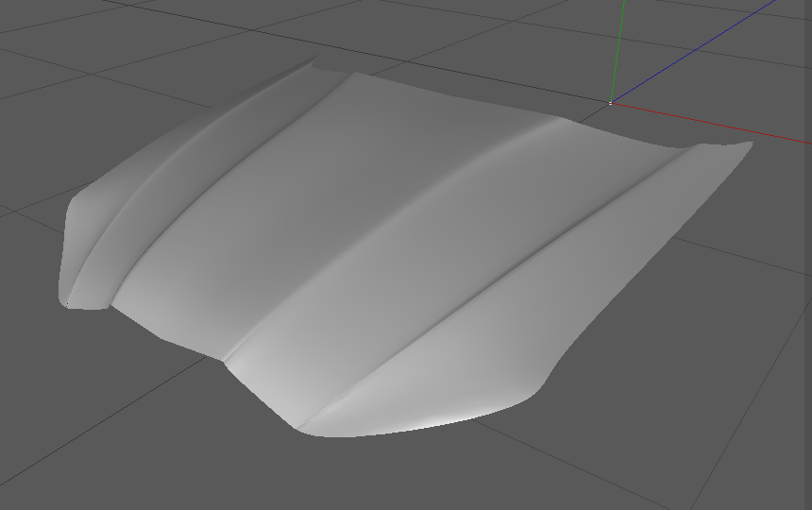Click the rear right corner tip of the hood
The height and width of the screenshot is (510, 812).
point(749,144)
